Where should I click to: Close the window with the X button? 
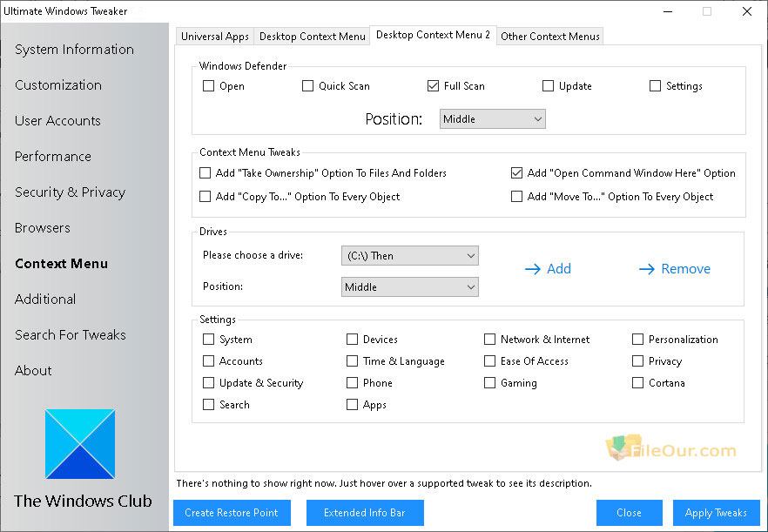pos(747,11)
